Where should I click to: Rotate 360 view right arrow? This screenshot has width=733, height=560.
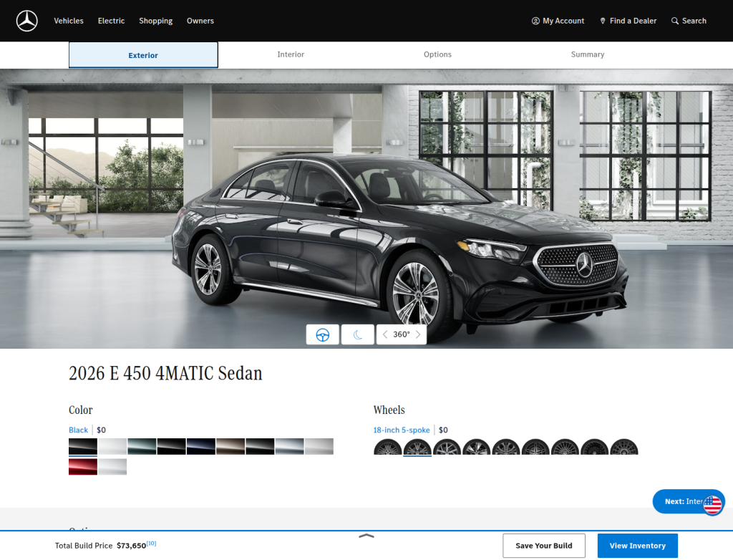pyautogui.click(x=418, y=334)
